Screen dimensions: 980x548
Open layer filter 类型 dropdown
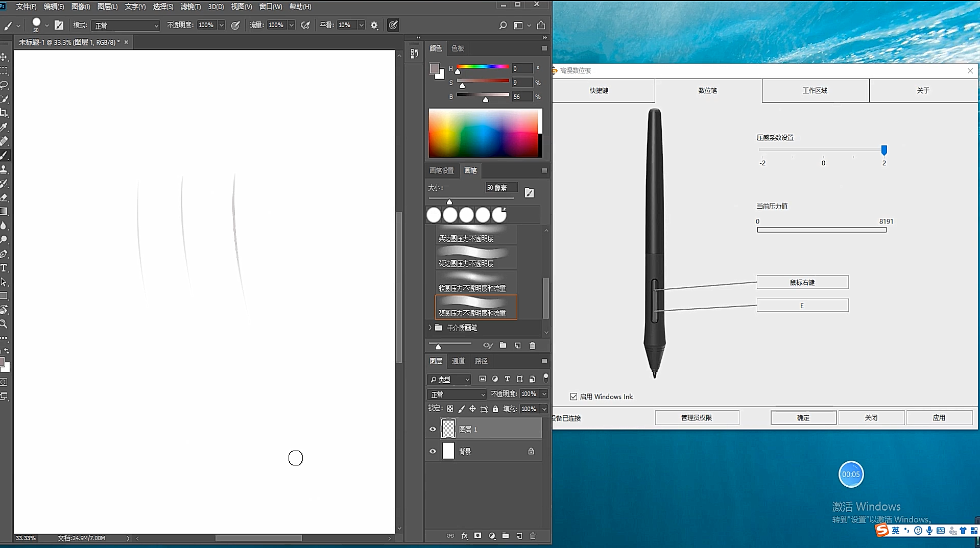pos(449,379)
